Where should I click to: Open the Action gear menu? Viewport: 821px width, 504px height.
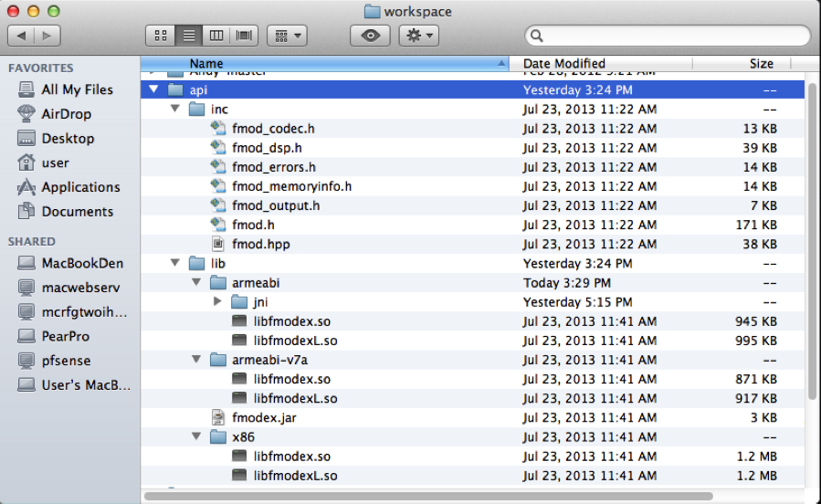[x=419, y=36]
